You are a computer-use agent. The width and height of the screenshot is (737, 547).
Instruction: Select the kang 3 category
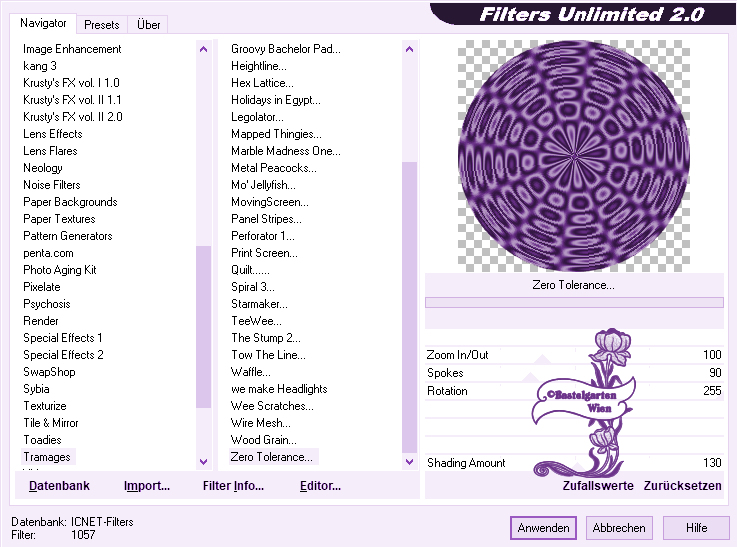point(40,66)
